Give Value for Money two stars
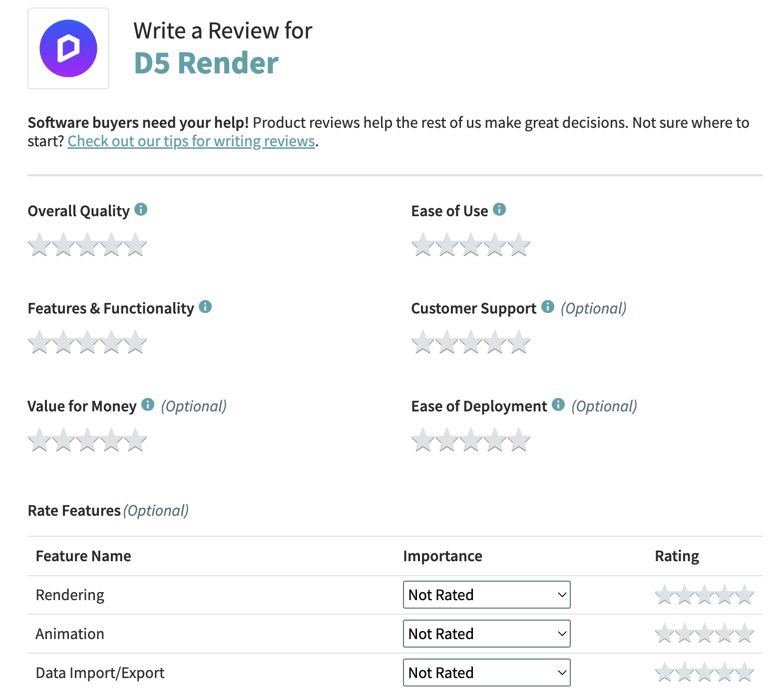 (x=63, y=440)
